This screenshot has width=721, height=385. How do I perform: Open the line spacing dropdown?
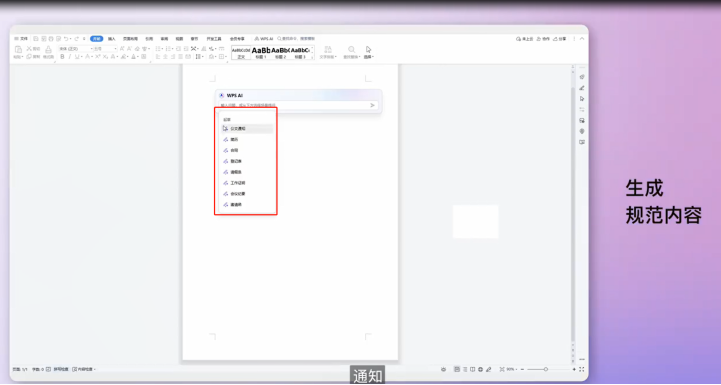(199, 57)
